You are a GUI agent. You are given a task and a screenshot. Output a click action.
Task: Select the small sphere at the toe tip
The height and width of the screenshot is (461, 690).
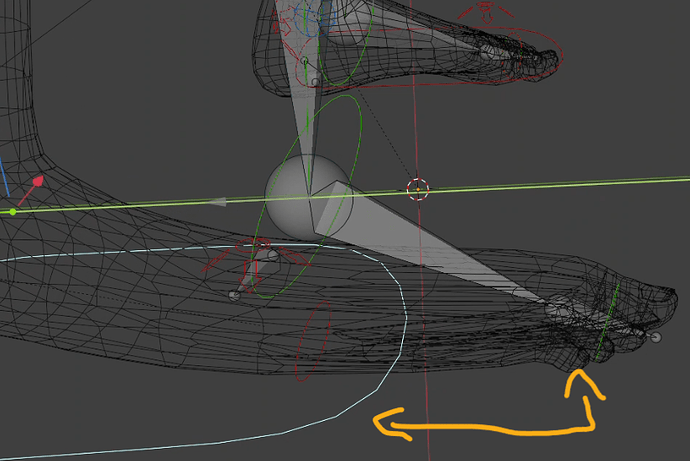coord(656,338)
